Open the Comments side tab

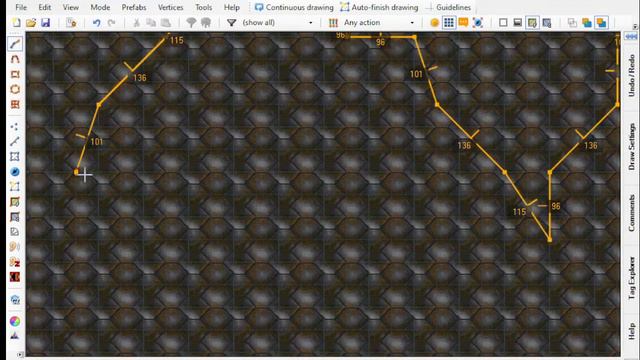click(631, 213)
